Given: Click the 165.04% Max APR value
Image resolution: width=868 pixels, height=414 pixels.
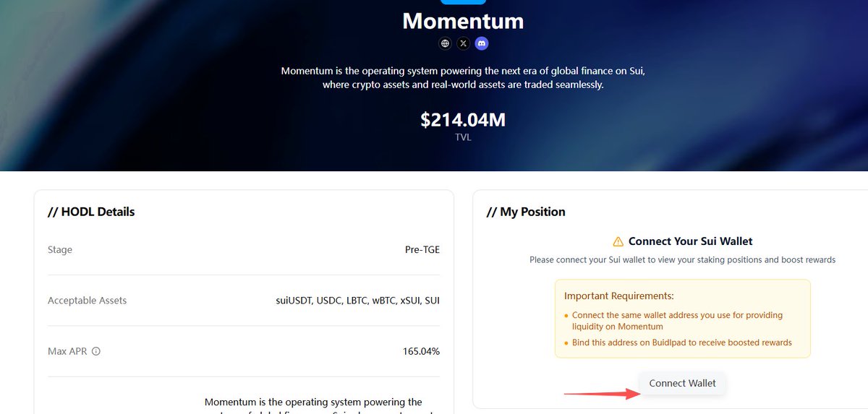Looking at the screenshot, I should tap(421, 352).
